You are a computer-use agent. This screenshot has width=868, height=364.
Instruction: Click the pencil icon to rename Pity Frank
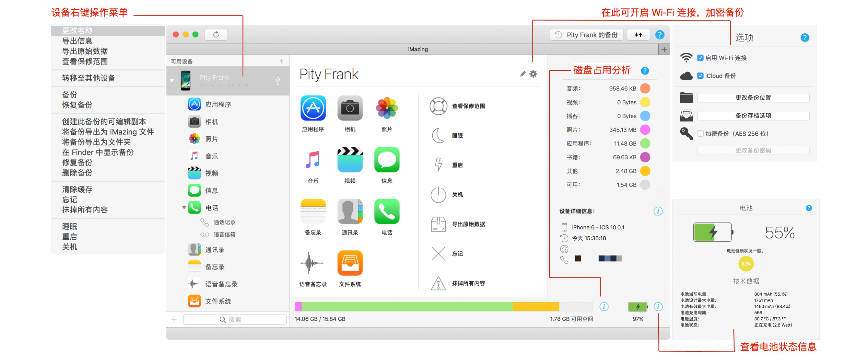523,74
